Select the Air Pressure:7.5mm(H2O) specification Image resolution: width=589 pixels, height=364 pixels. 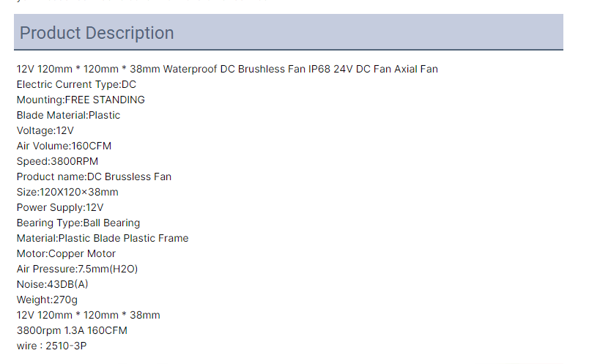78,270
